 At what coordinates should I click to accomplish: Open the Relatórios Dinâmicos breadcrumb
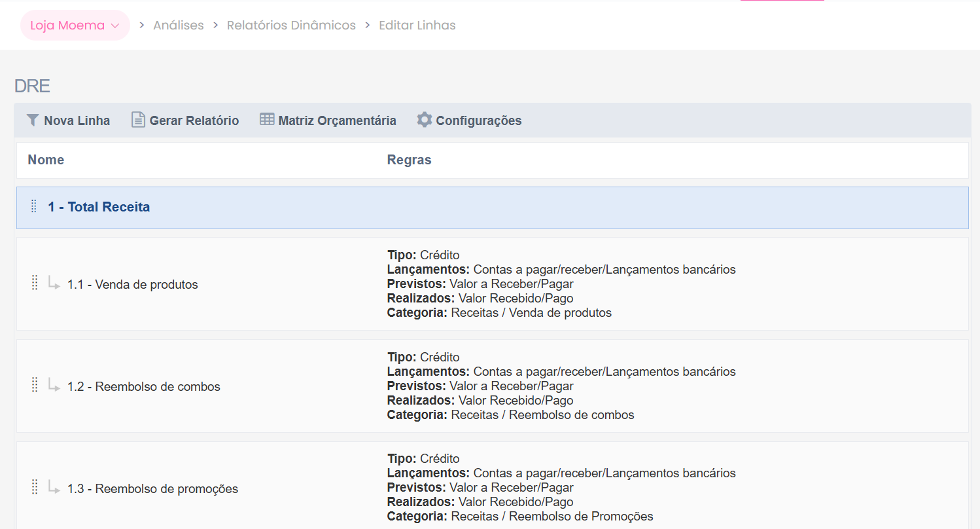291,26
